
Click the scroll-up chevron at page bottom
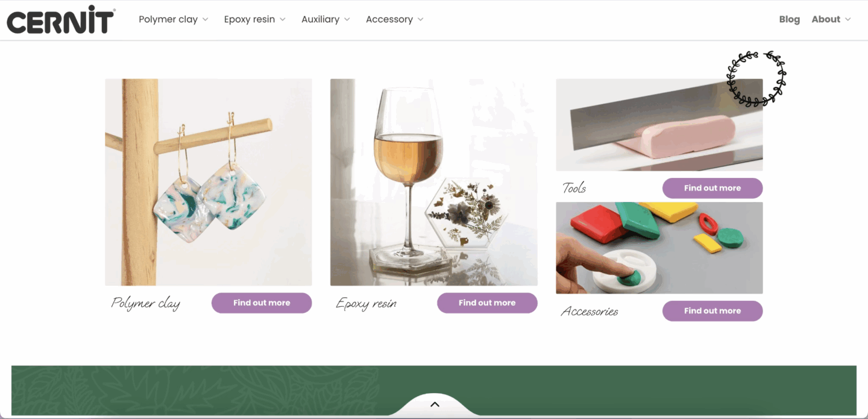[x=435, y=405]
